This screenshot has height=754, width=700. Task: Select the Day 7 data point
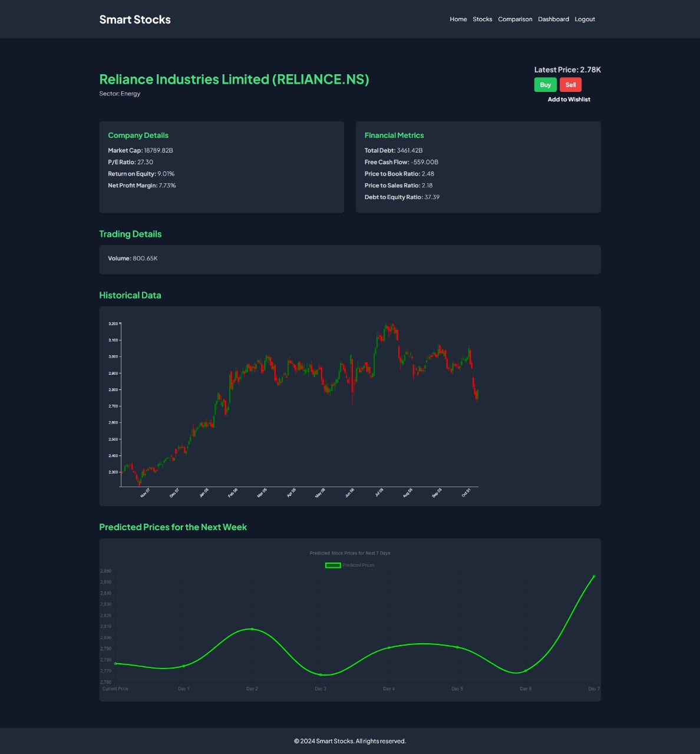click(594, 576)
